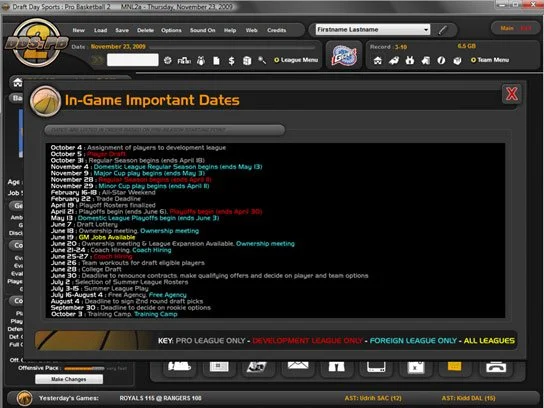Click 'FOREIGN LEAGUE ONLY' in the key legend

point(413,341)
